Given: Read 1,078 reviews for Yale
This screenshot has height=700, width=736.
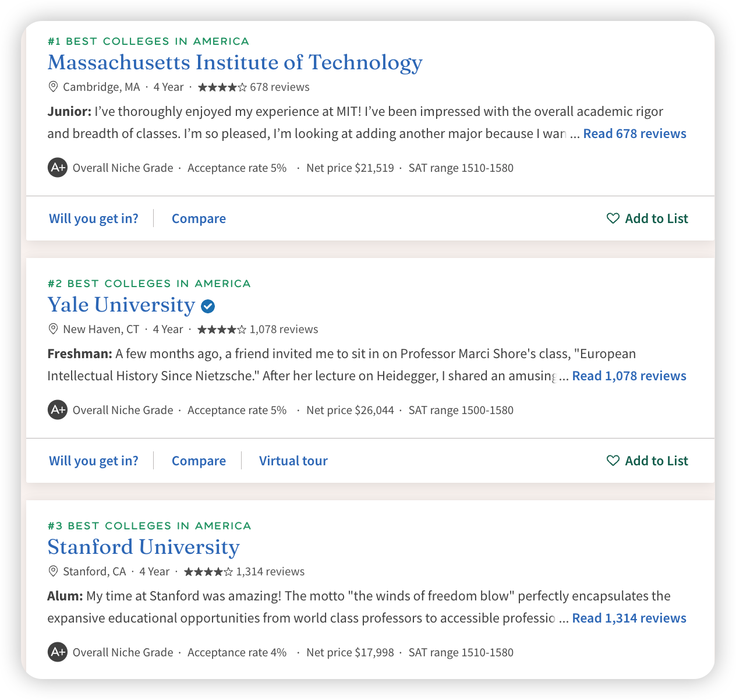Looking at the screenshot, I should tap(629, 376).
